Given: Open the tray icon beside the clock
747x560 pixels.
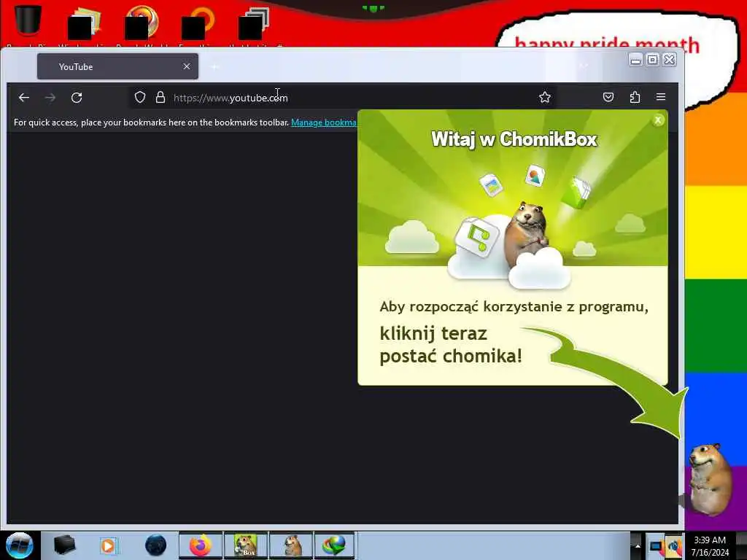Looking at the screenshot, I should 673,546.
